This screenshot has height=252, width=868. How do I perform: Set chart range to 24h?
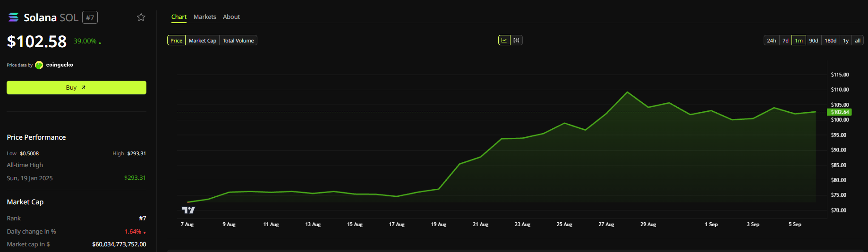pos(771,41)
